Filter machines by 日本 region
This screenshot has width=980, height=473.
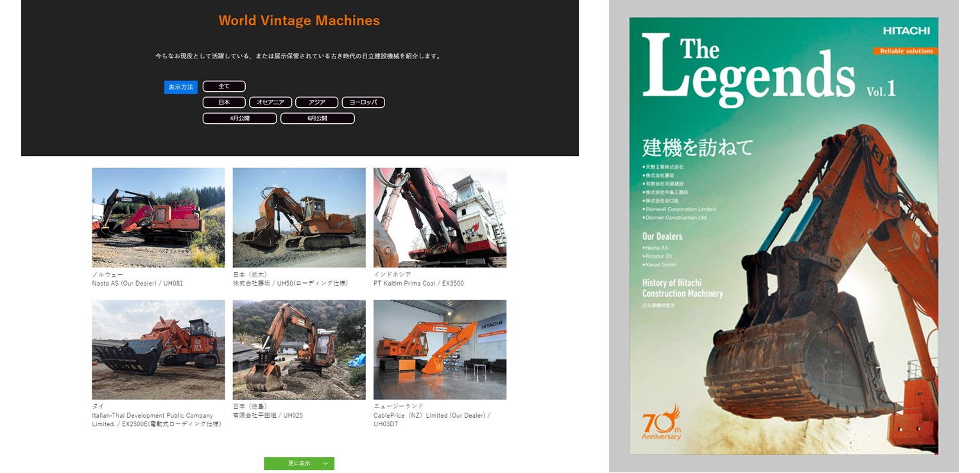[224, 103]
